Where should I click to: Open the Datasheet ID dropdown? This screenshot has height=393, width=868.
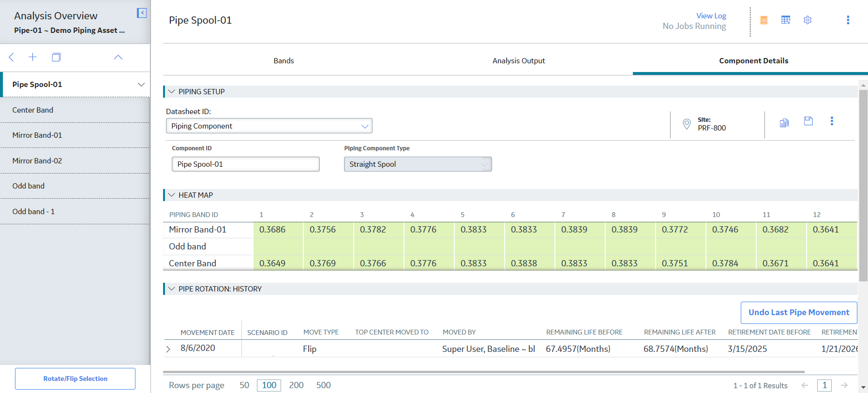[x=269, y=126]
